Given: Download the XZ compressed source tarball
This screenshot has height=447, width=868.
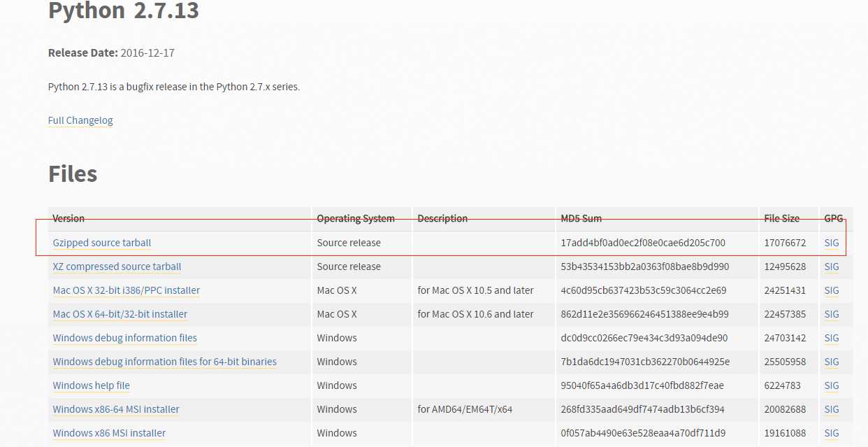Looking at the screenshot, I should pos(117,267).
